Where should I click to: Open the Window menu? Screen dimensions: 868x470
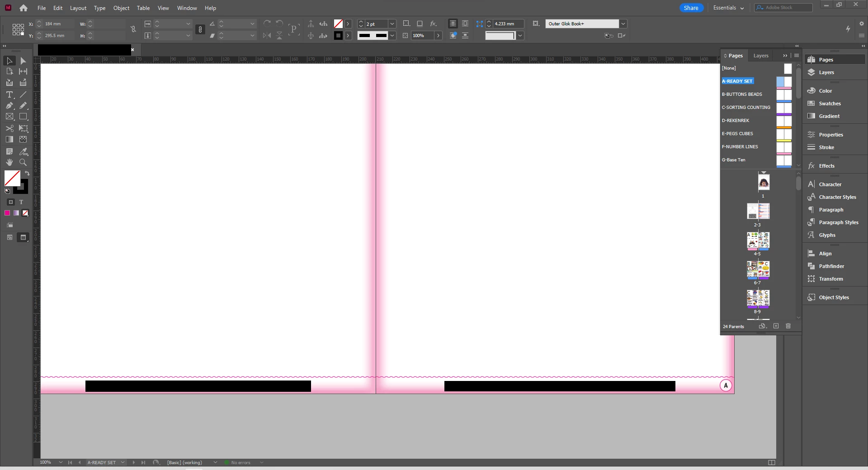187,8
